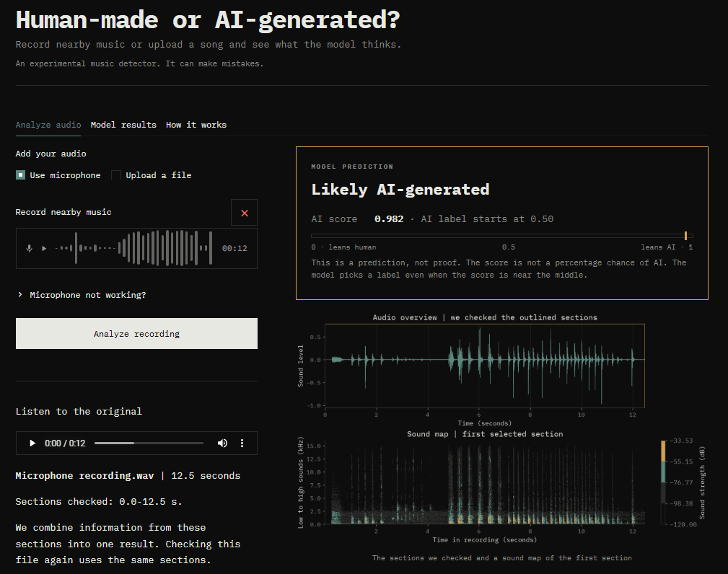728x574 pixels.
Task: Expand the 'Microphone not working?' help chevron
Action: pos(20,295)
